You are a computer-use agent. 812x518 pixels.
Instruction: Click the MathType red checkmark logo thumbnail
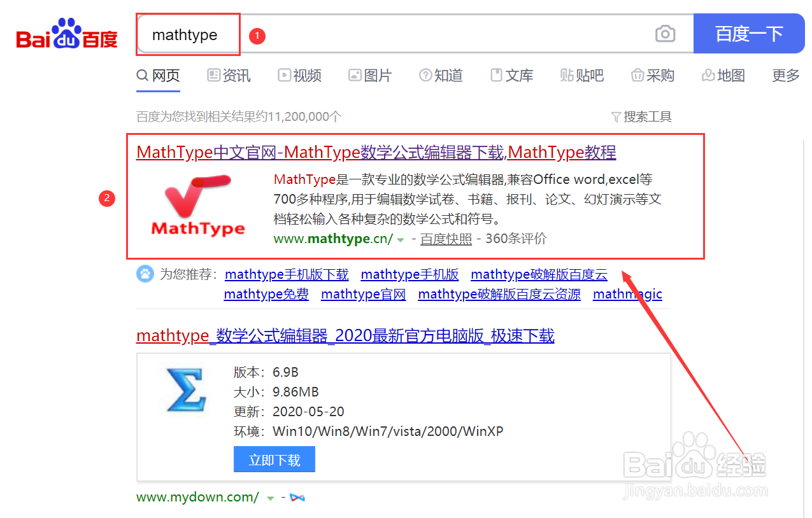click(x=198, y=205)
